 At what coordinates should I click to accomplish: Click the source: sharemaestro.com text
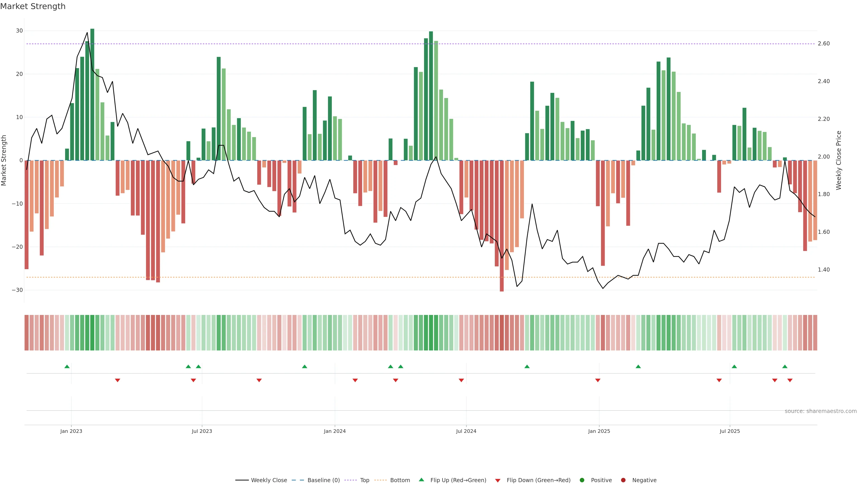tap(821, 411)
